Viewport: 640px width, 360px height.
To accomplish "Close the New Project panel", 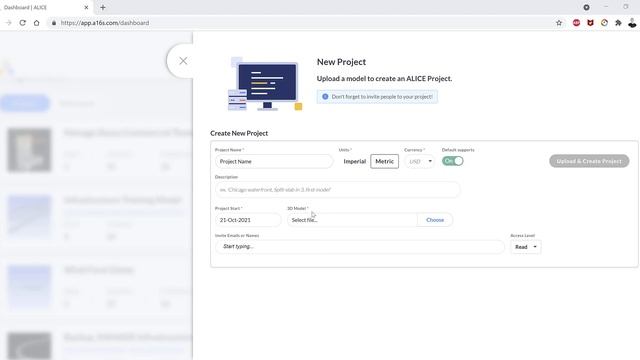I will [x=183, y=61].
